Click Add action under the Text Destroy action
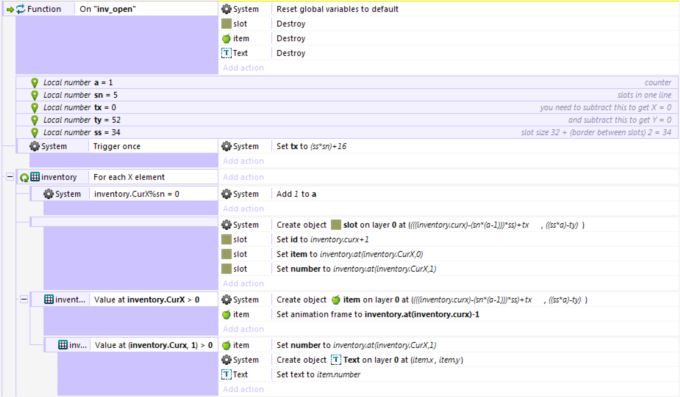The height and width of the screenshot is (397, 680). [x=243, y=68]
